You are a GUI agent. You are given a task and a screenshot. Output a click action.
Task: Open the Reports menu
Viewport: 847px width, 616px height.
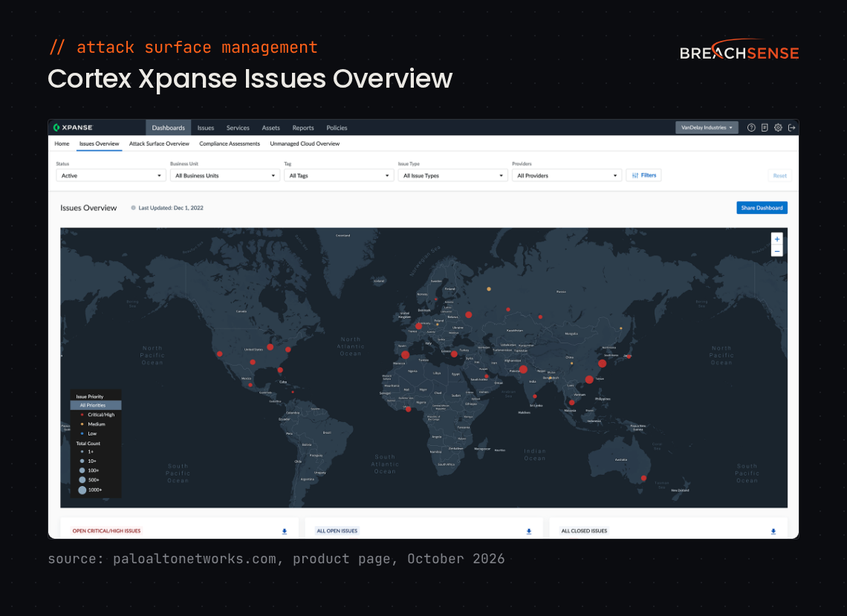click(303, 128)
